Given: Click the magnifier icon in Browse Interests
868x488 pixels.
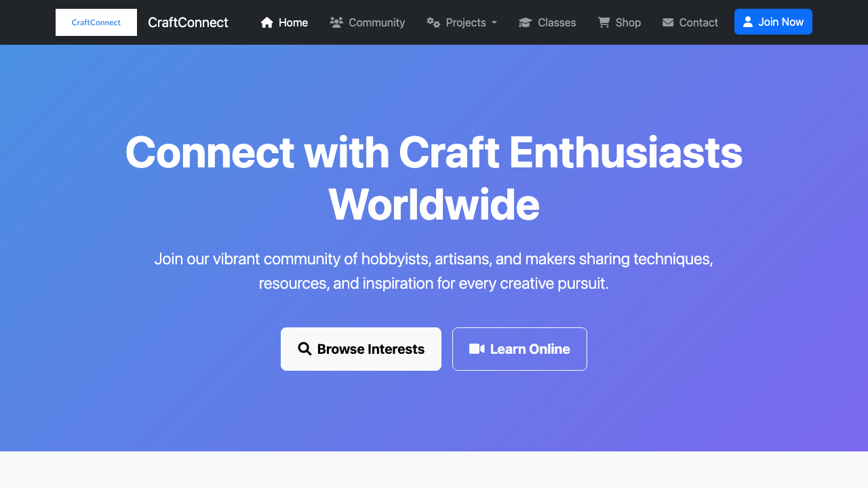Looking at the screenshot, I should (x=304, y=349).
